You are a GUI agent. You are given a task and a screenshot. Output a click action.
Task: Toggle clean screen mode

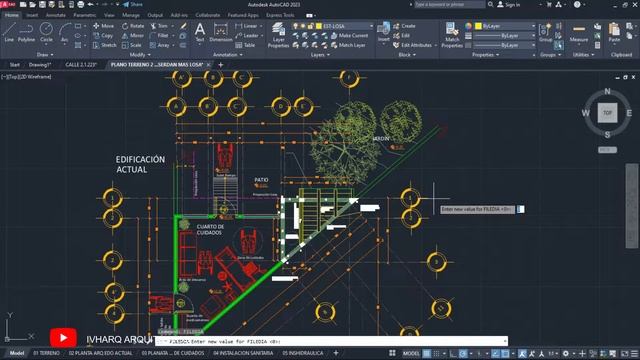[624, 353]
